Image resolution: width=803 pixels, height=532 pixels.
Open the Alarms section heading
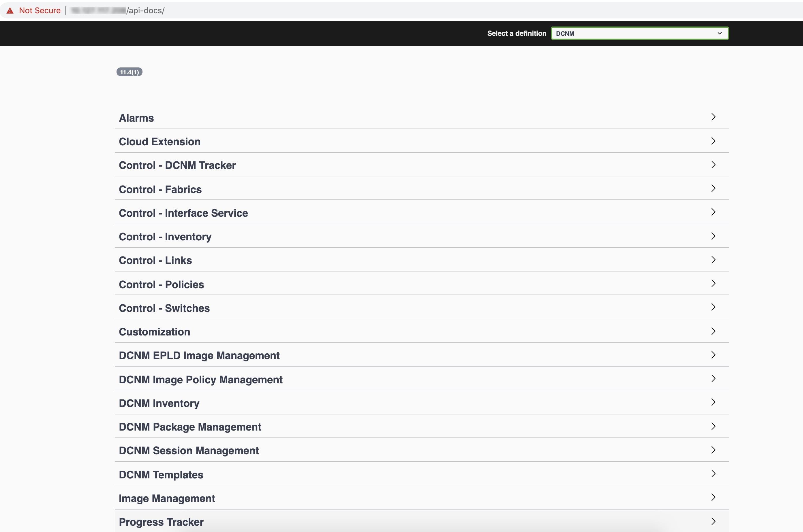136,118
